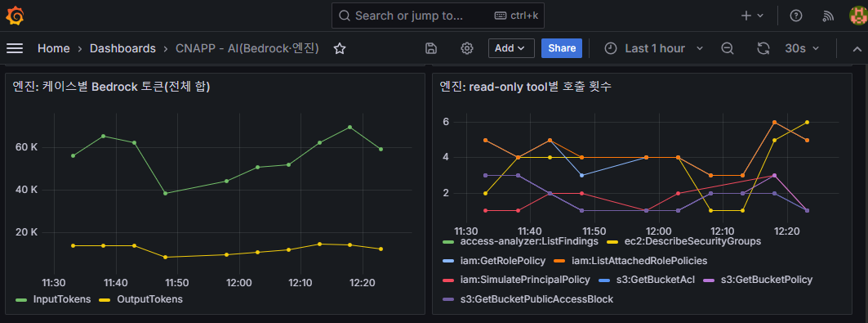
Task: Go to Dashboards breadcrumb
Action: [x=123, y=48]
